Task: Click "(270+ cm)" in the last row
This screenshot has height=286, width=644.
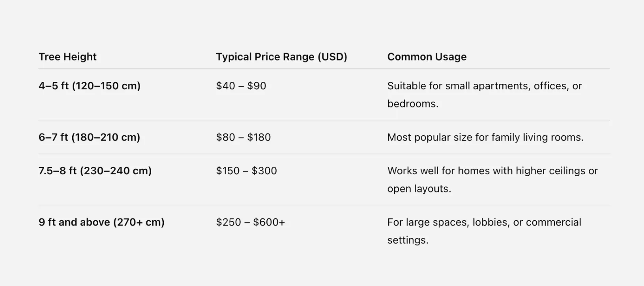Action: [x=139, y=222]
